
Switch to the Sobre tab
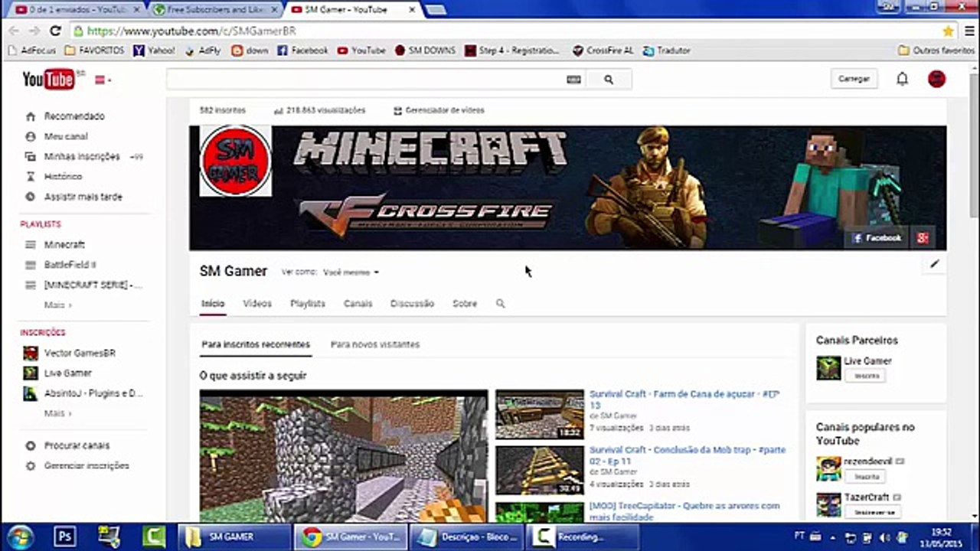coord(465,304)
